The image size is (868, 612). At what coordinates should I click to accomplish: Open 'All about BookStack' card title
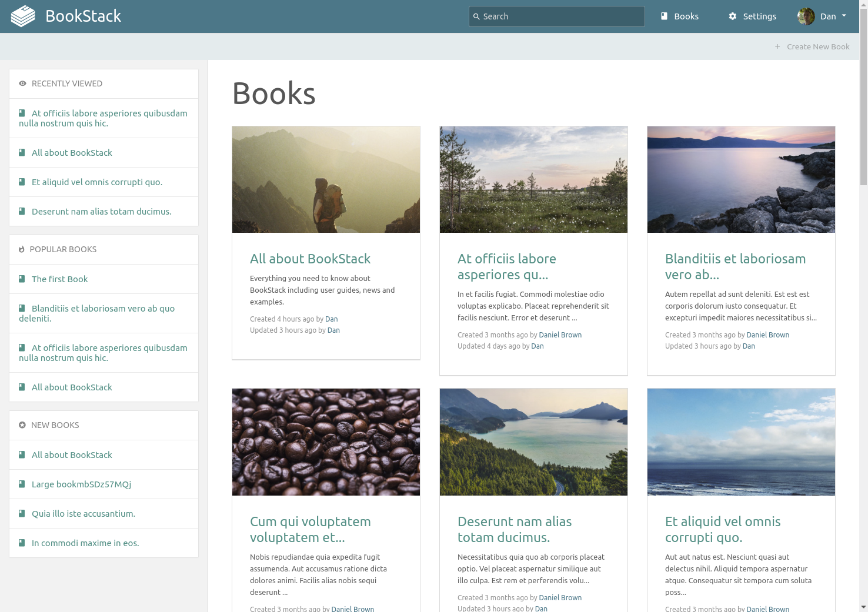click(x=310, y=259)
